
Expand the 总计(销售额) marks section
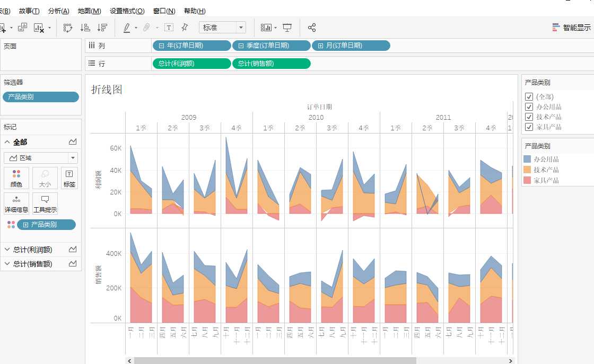tap(7, 264)
